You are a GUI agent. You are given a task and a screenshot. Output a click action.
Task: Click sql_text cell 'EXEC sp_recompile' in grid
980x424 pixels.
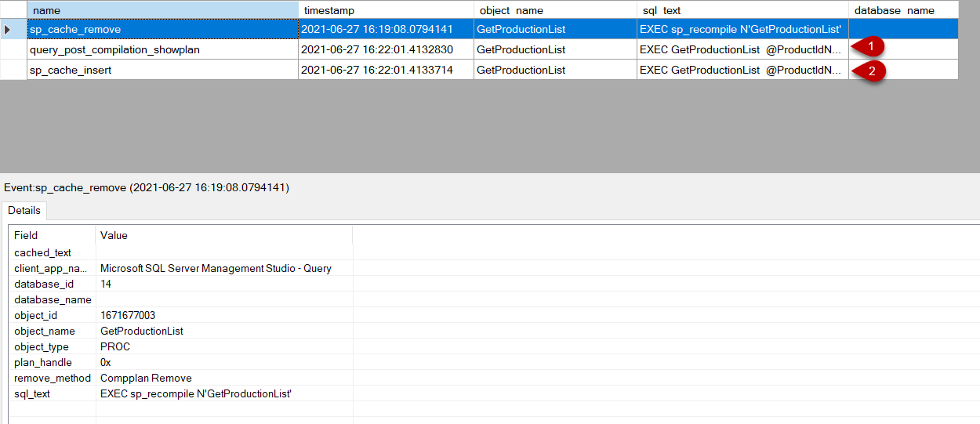742,29
